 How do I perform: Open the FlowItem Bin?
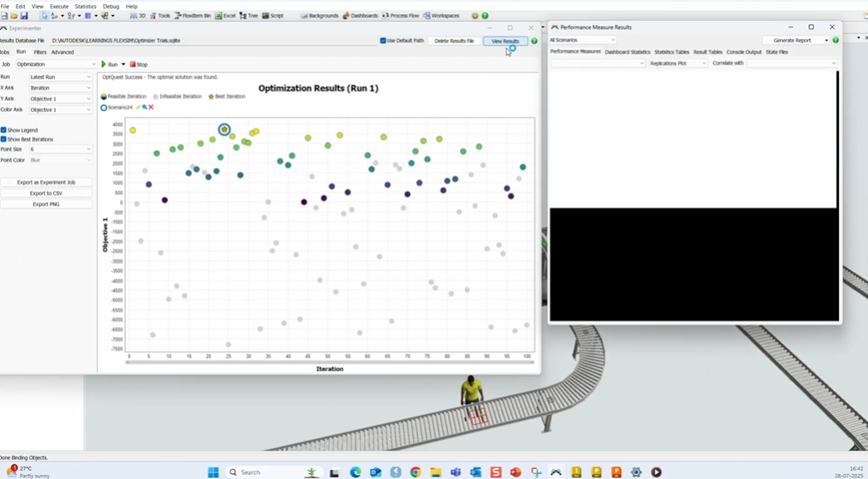coord(193,15)
